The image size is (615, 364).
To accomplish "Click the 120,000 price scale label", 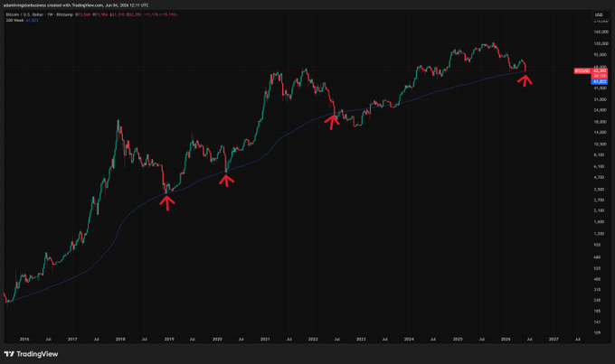I will pos(601,43).
